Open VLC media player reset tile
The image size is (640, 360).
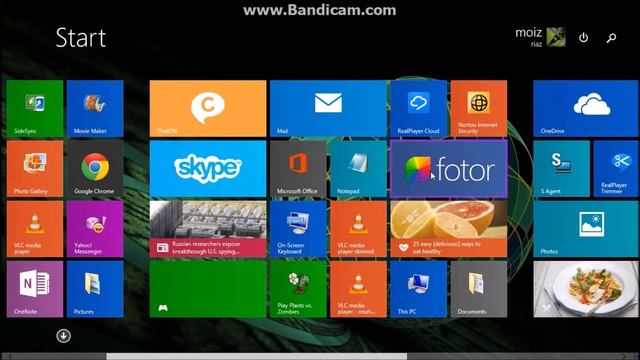coord(358,289)
